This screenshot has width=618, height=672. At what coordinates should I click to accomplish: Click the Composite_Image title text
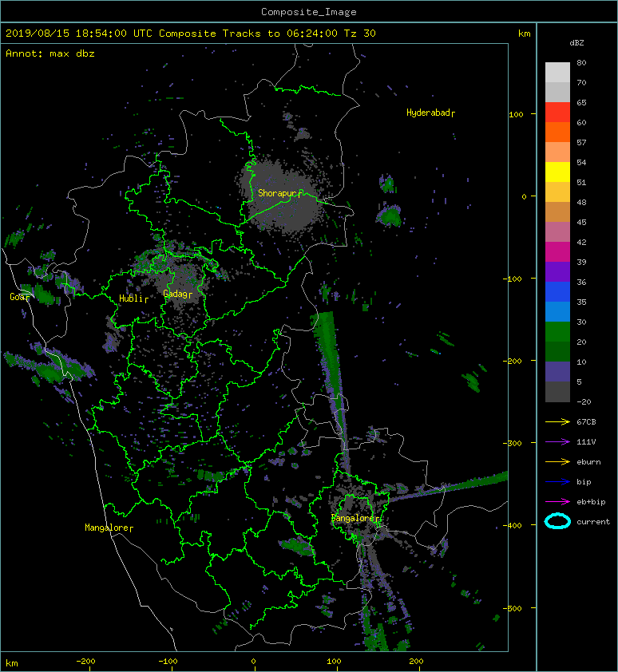(x=309, y=12)
